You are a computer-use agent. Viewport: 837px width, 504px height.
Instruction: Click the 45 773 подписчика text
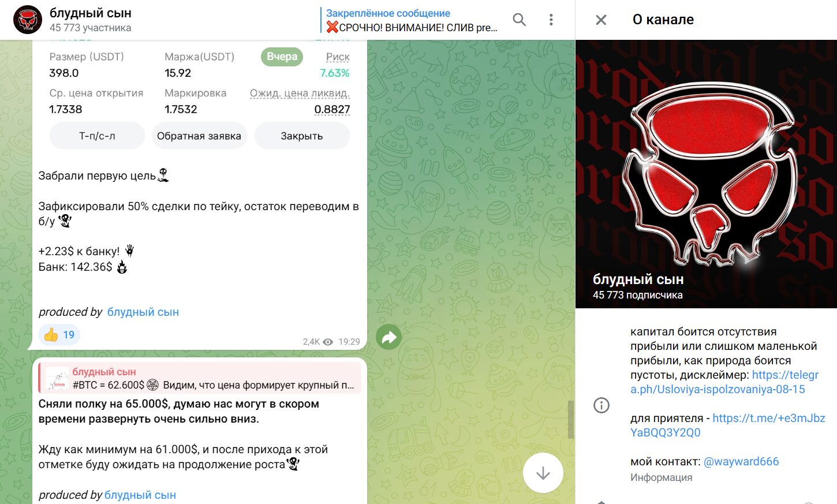(638, 295)
